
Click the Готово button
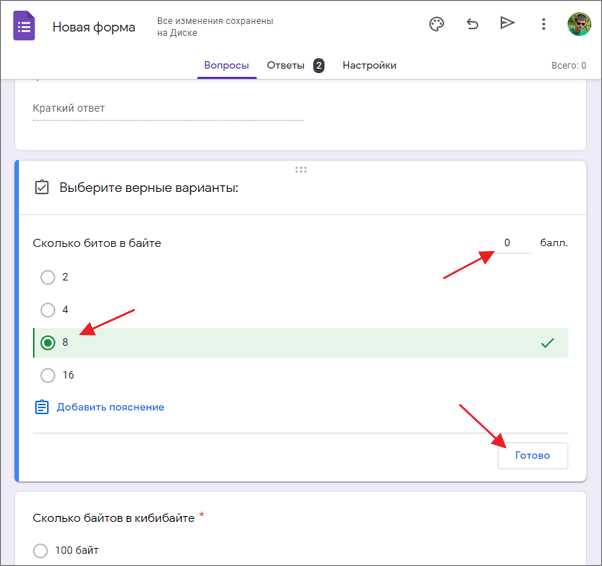pyautogui.click(x=533, y=455)
